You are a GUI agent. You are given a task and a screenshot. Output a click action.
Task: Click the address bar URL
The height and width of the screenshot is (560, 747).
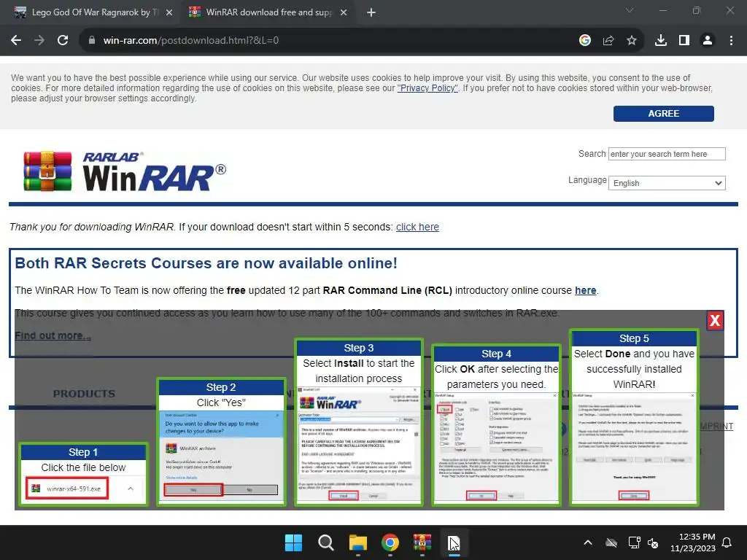(191, 41)
